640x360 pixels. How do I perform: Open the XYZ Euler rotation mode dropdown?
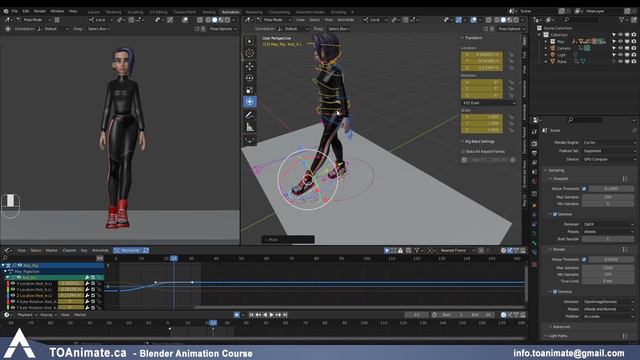(x=489, y=103)
